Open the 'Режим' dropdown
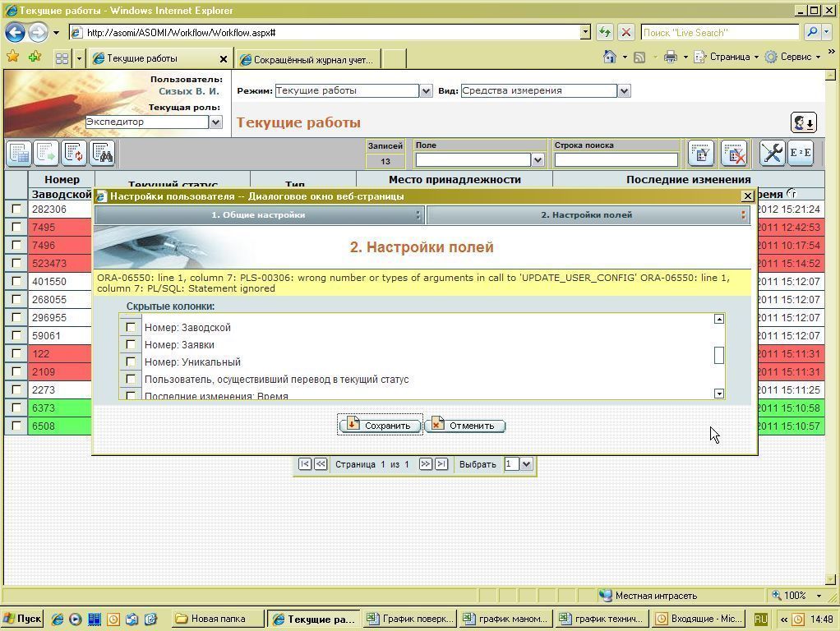840x631 pixels. 426,91
